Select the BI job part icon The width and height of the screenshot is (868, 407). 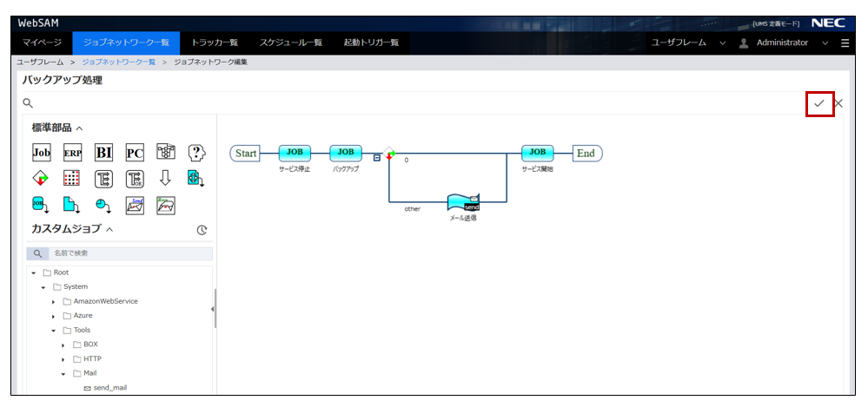click(x=103, y=153)
